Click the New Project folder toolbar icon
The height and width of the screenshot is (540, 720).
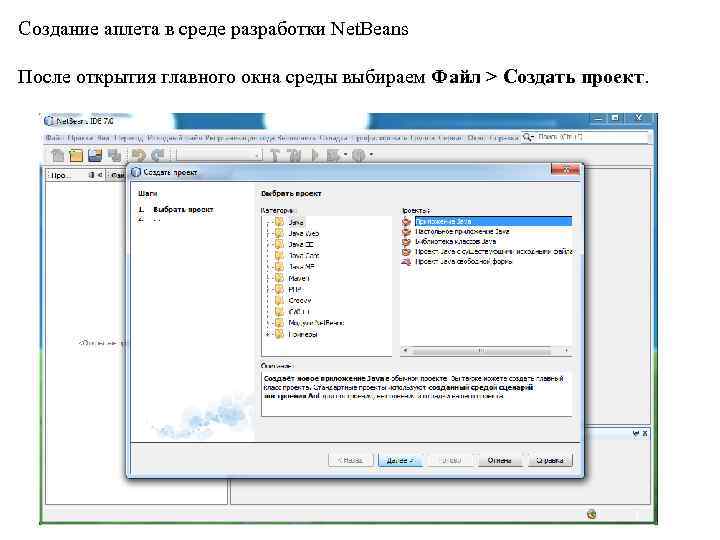point(76,155)
